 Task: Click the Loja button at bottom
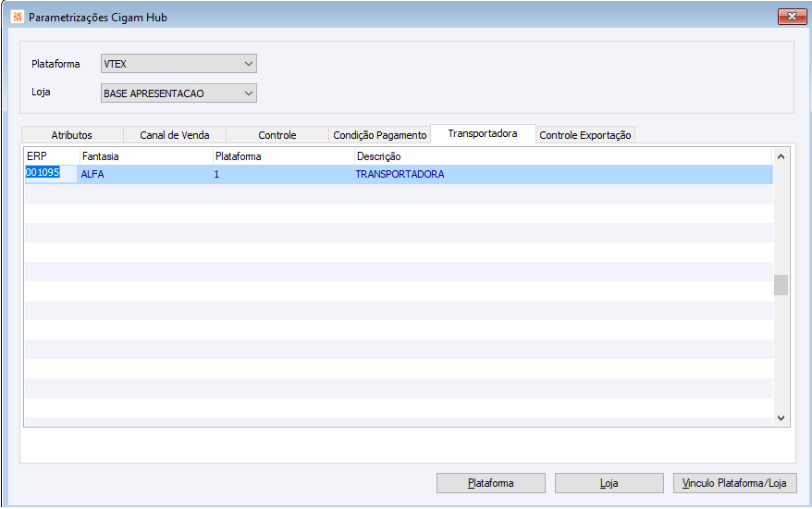click(609, 483)
